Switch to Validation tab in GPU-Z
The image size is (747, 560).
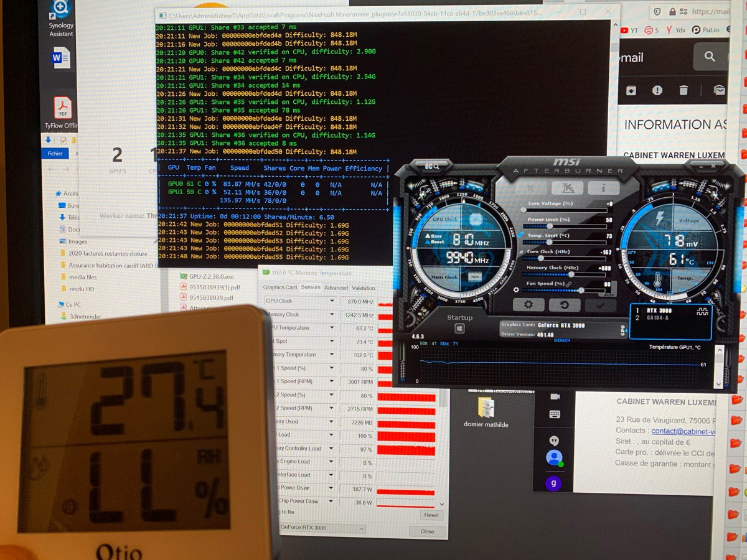point(364,288)
